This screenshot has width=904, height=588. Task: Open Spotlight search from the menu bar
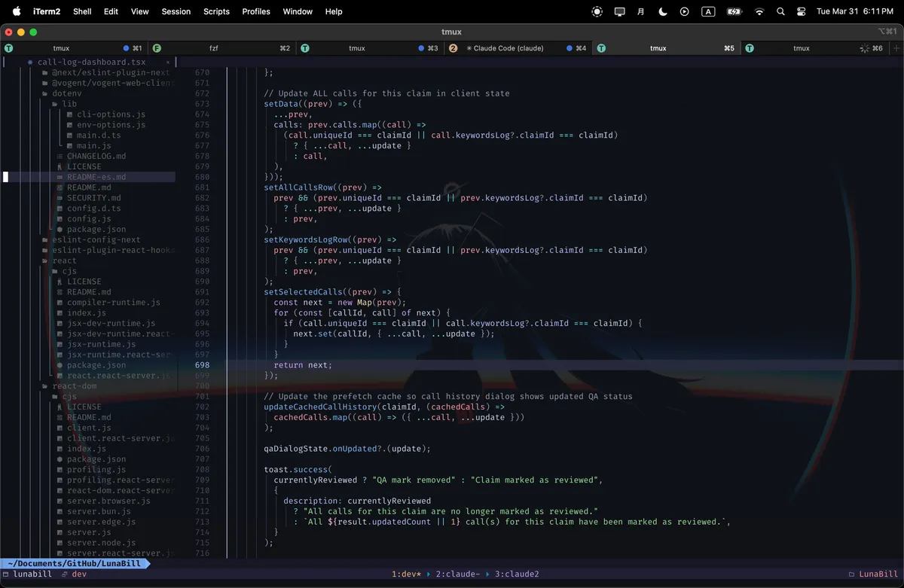pos(779,11)
